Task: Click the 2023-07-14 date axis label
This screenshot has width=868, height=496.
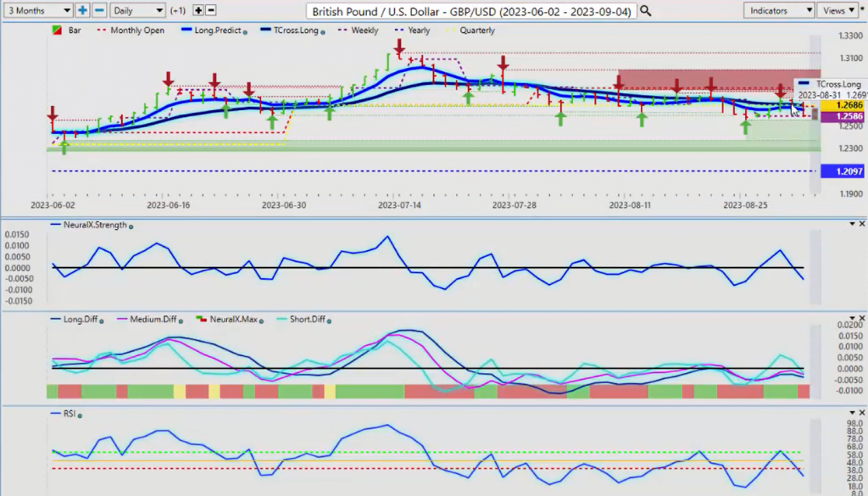Action: (x=400, y=205)
